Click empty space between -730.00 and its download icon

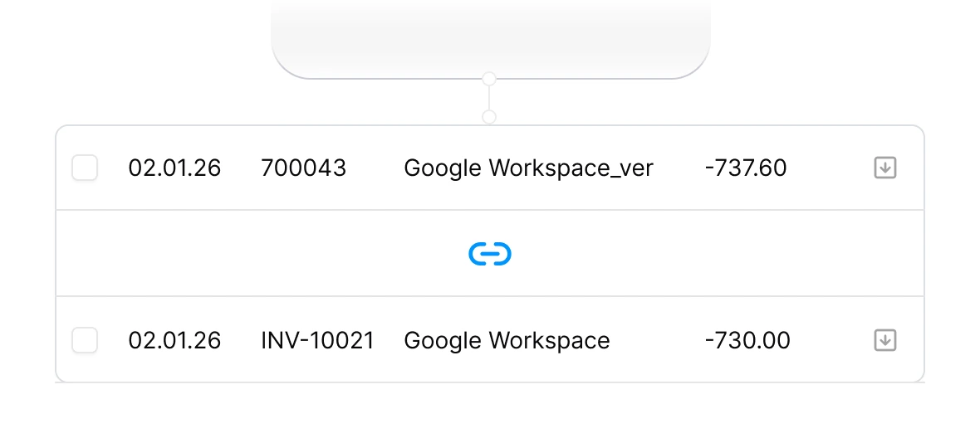point(831,340)
